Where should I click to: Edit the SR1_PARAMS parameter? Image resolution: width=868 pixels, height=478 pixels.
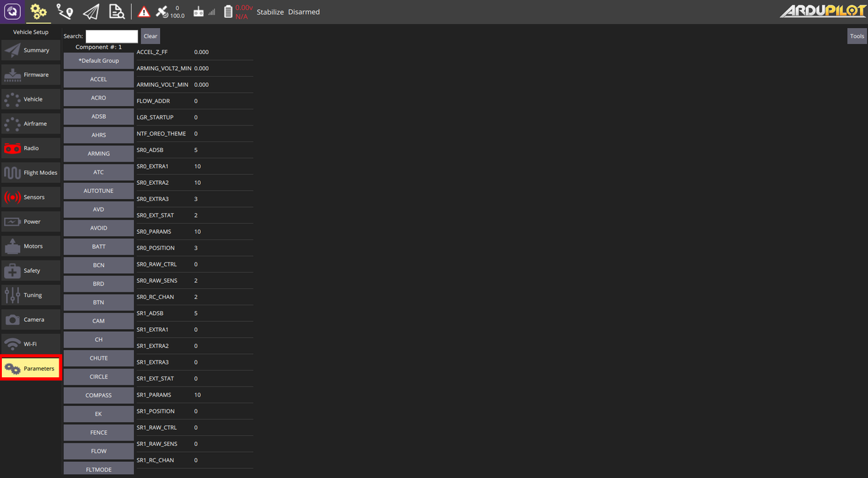coord(194,395)
